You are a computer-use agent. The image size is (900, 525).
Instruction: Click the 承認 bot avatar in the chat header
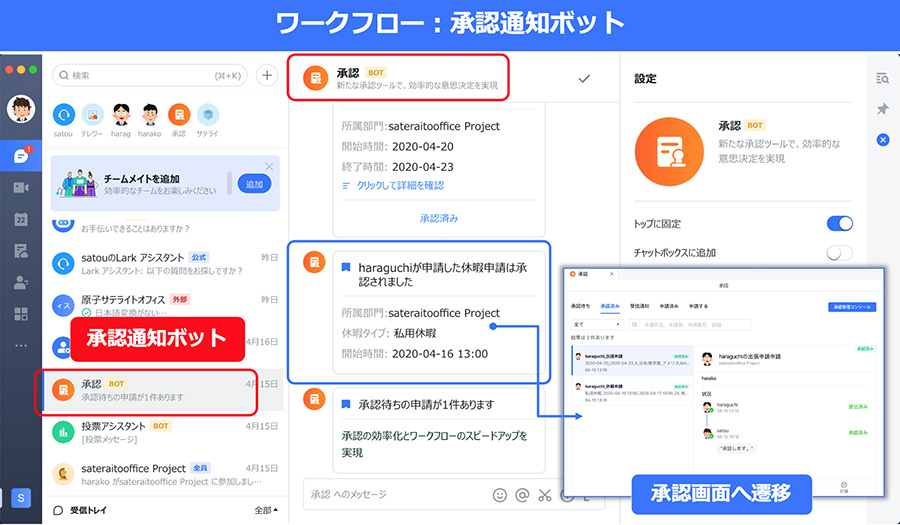315,79
